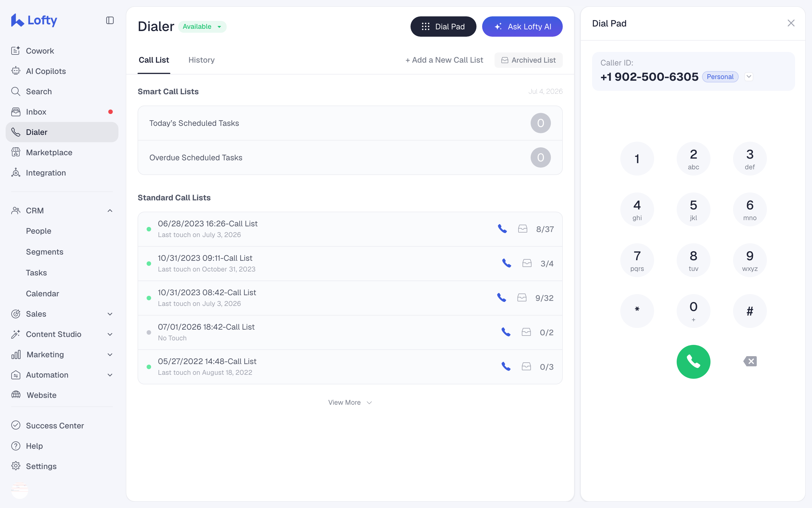Call the 07/01/2026 18:42 call list
Image resolution: width=812 pixels, height=508 pixels.
click(x=506, y=332)
